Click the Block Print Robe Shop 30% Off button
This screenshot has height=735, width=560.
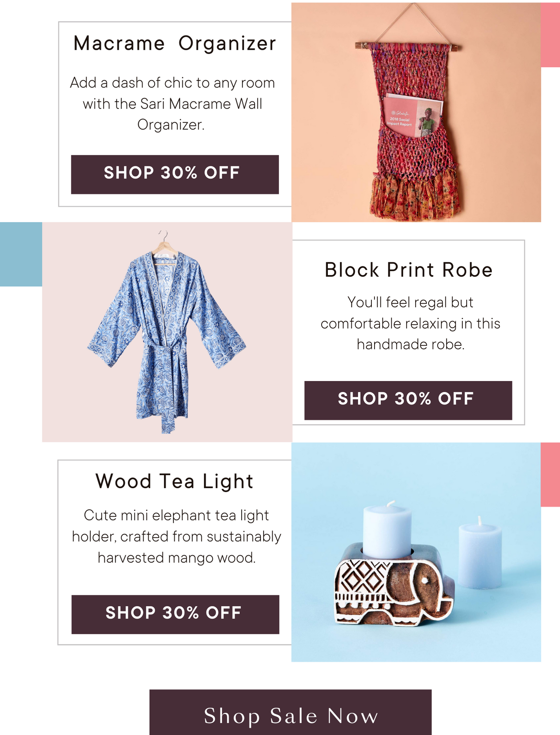pos(408,400)
